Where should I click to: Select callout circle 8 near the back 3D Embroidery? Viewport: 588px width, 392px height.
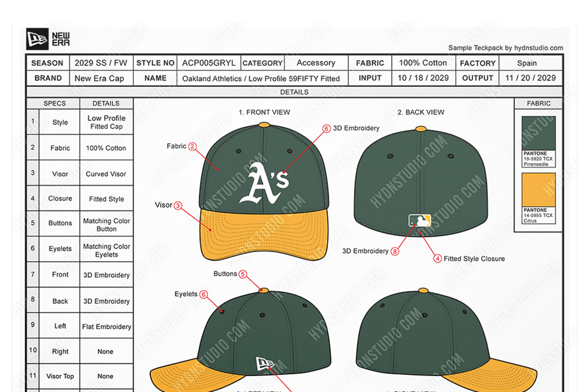coord(395,251)
